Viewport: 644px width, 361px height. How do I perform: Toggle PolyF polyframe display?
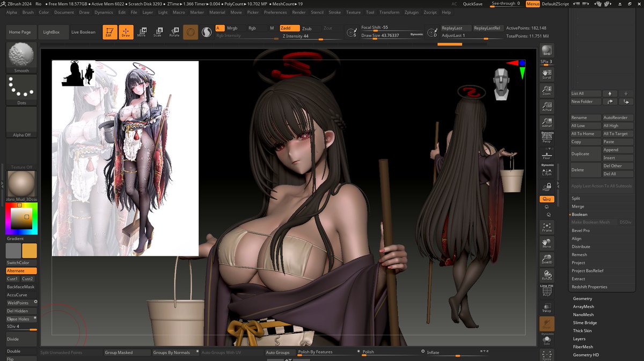(547, 291)
